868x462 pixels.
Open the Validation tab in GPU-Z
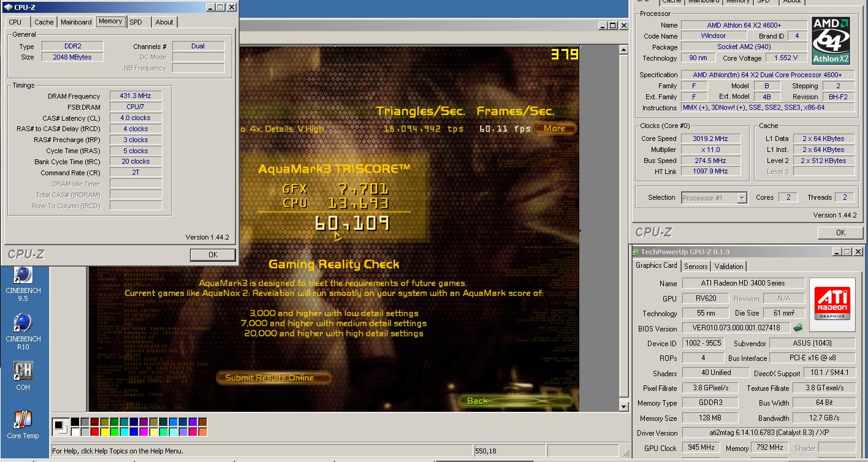[x=729, y=267]
